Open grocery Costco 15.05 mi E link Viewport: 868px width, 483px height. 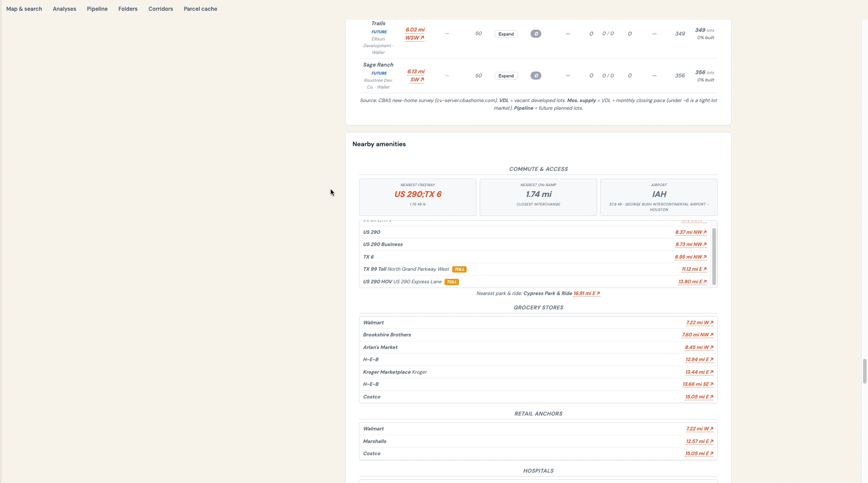point(699,397)
